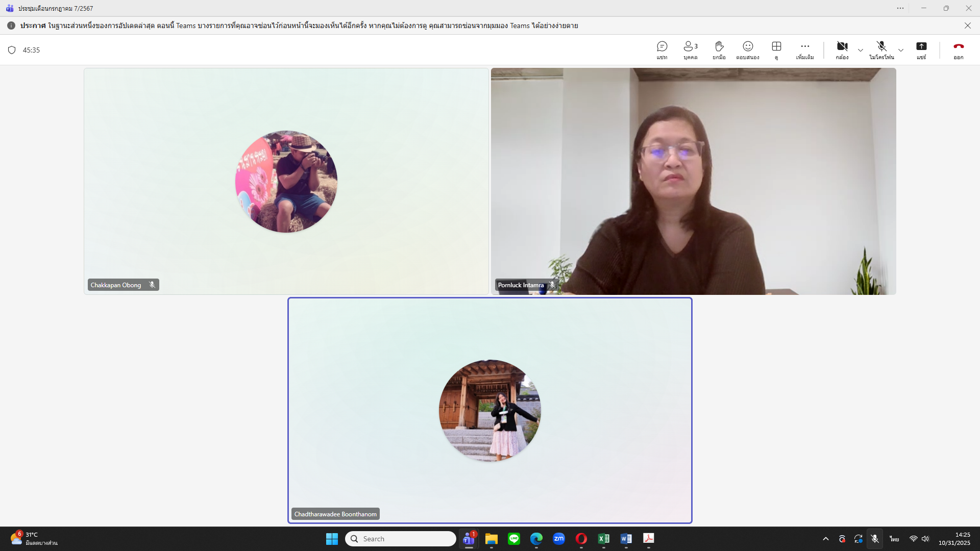Expand camera options dropdown arrow
The height and width of the screenshot is (551, 980).
[861, 50]
